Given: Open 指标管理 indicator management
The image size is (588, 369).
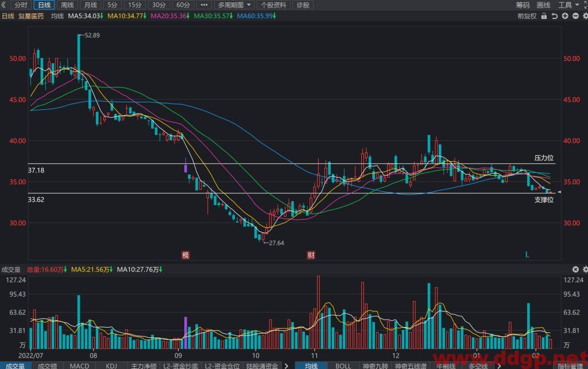Looking at the screenshot, I should click(x=570, y=366).
